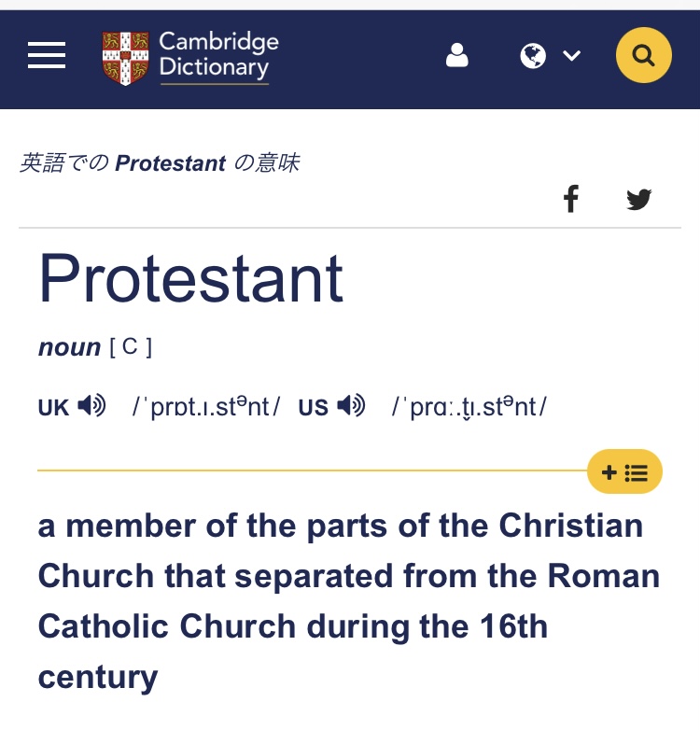Open the user account icon
This screenshot has height=730, width=700.
456,56
